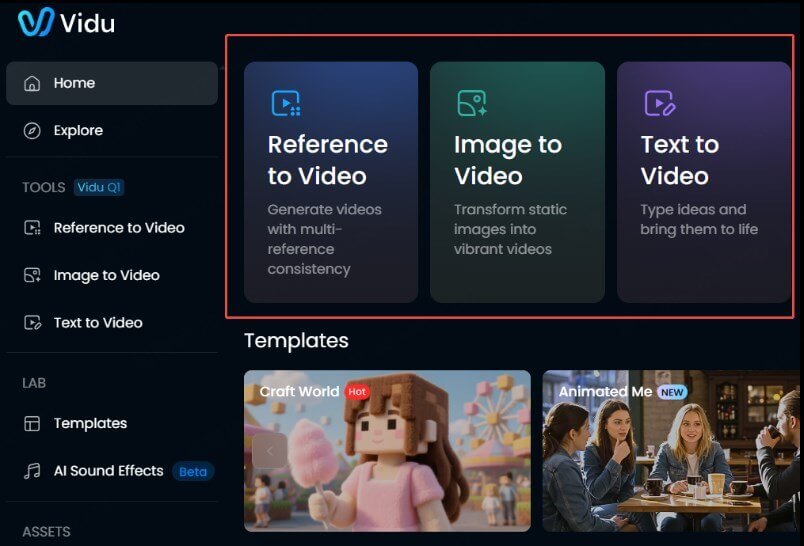Click the Beta badge beside AI Sound Effects
This screenshot has height=546, width=804.
point(193,471)
